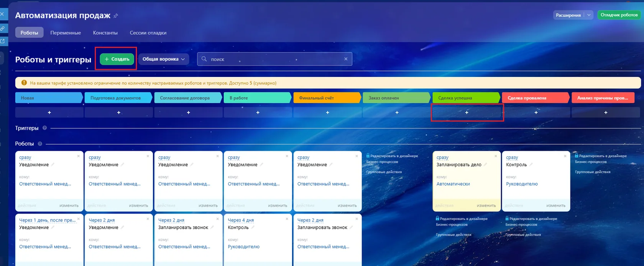Click the Расширения button
This screenshot has height=266, width=644.
click(x=568, y=15)
